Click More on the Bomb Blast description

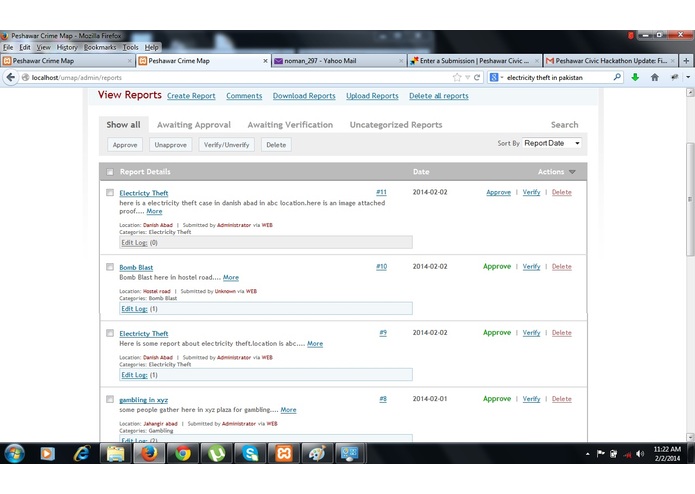(x=230, y=277)
